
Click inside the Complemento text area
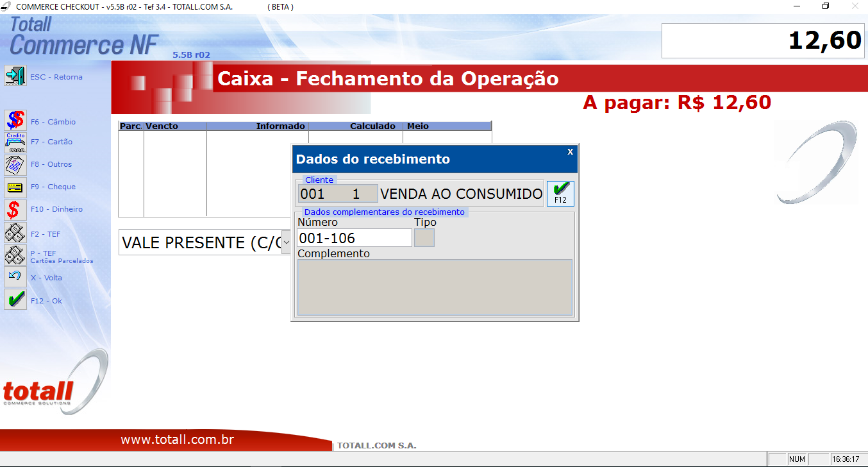[435, 287]
